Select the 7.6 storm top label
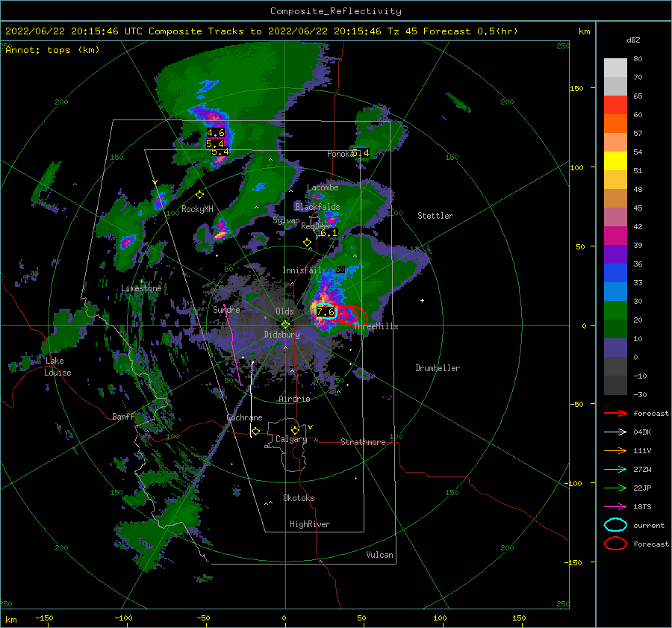The image size is (672, 628). coord(326,312)
